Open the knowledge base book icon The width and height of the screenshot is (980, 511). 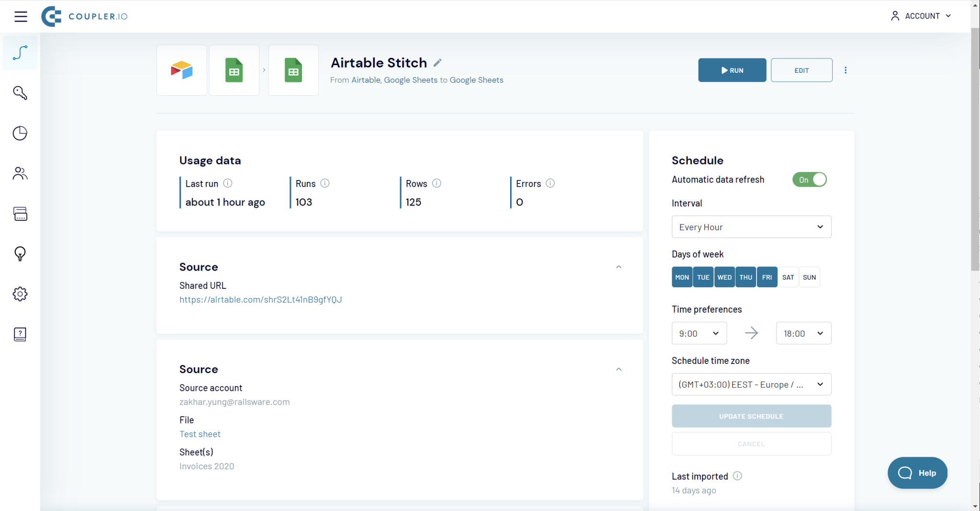pos(20,334)
